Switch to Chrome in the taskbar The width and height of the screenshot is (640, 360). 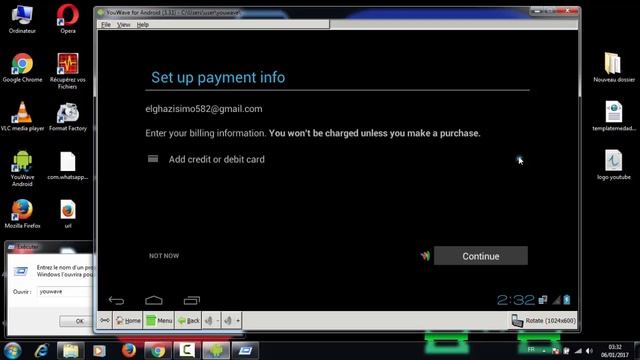click(x=158, y=351)
